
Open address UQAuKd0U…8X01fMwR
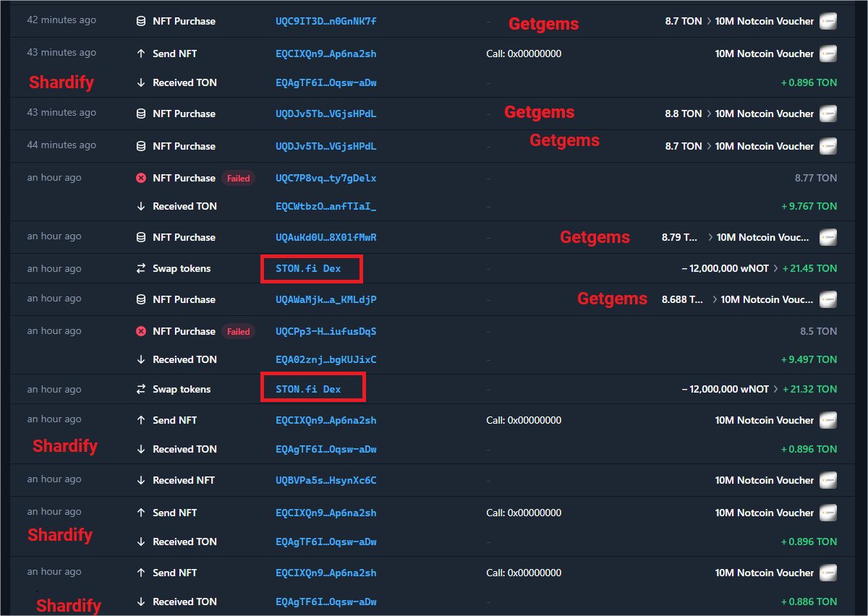click(x=325, y=237)
